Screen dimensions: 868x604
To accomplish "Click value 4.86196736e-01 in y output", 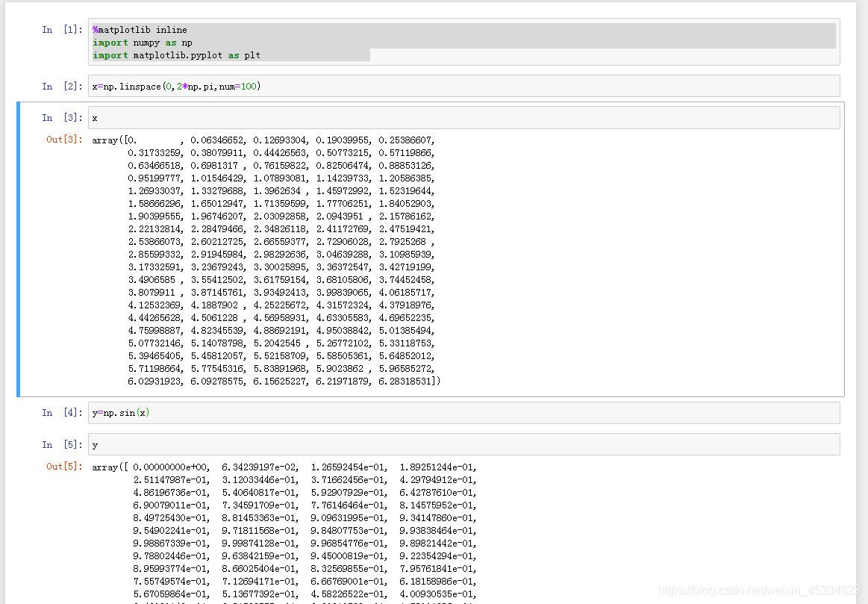I will tap(170, 493).
